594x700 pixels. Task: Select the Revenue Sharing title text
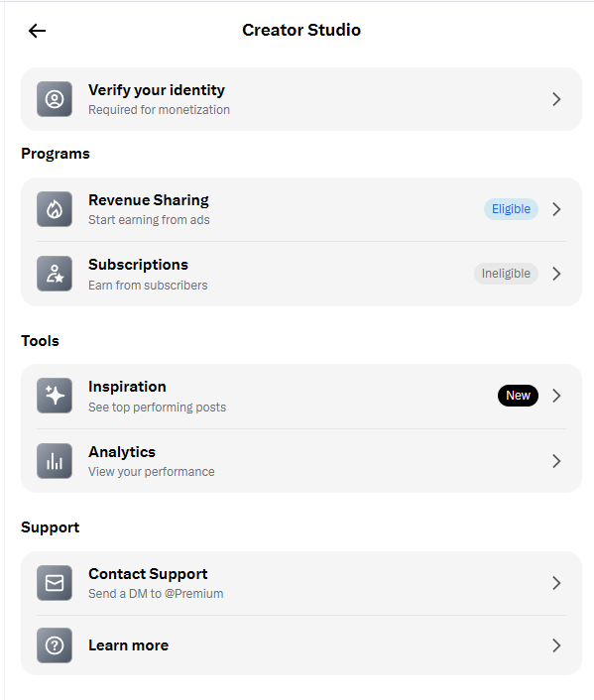(x=149, y=200)
